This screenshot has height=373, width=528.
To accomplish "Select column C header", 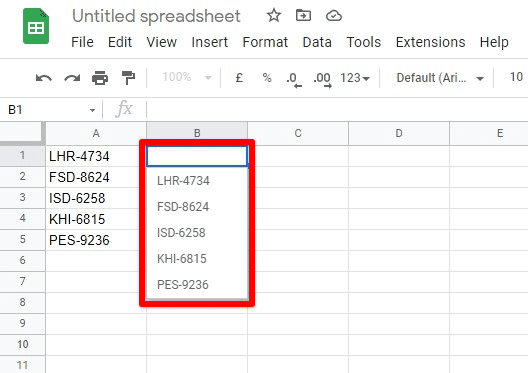I will click(298, 133).
